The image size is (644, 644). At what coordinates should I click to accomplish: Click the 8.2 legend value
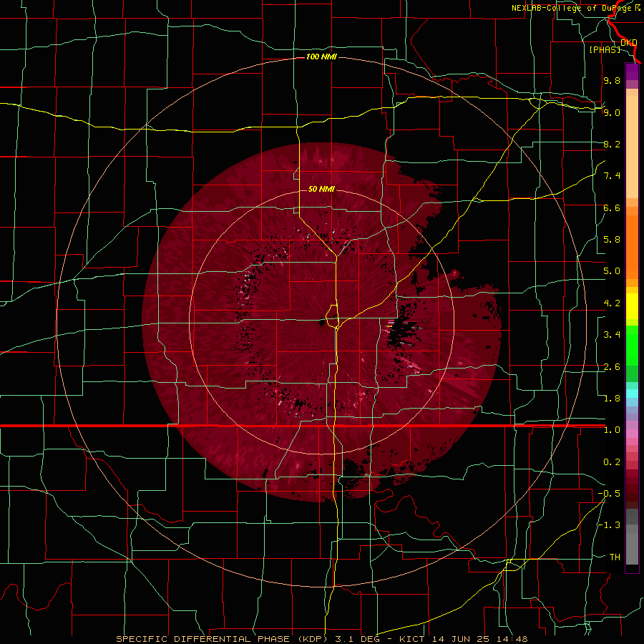click(x=612, y=144)
